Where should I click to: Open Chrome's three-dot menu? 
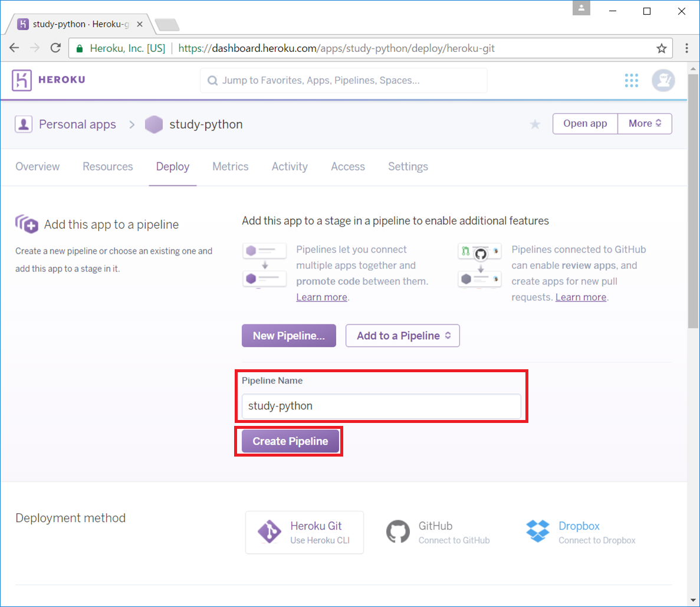click(686, 48)
